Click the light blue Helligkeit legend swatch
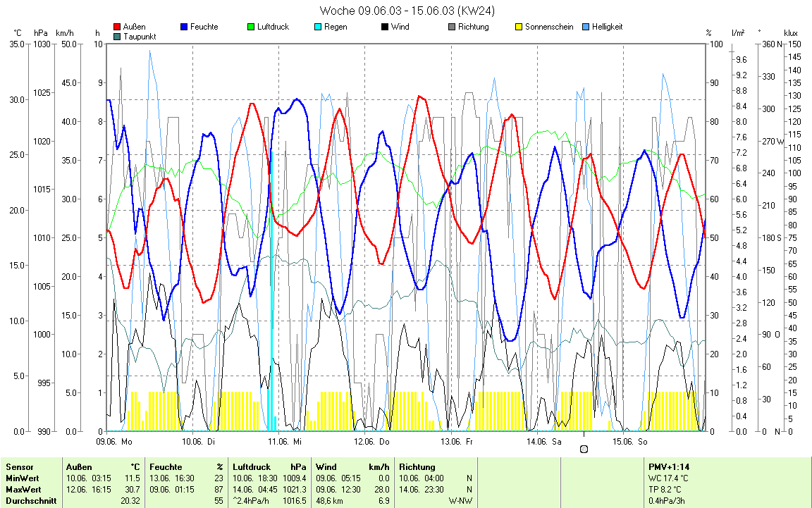This screenshot has width=812, height=508. 585,27
